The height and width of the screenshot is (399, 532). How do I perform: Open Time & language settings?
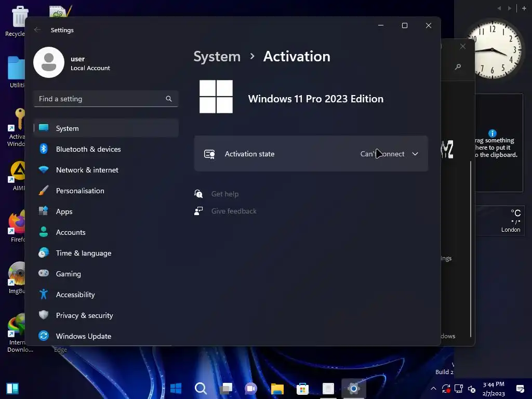pos(106,253)
